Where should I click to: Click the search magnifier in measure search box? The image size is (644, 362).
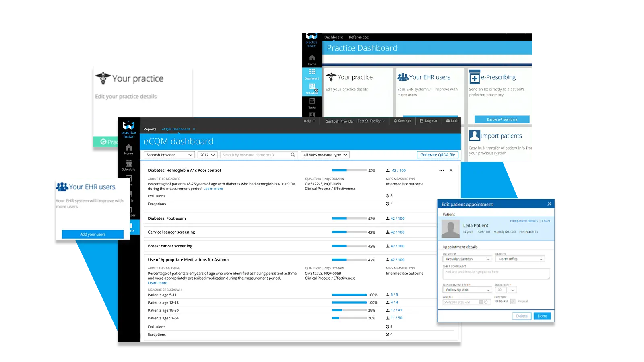(x=293, y=155)
